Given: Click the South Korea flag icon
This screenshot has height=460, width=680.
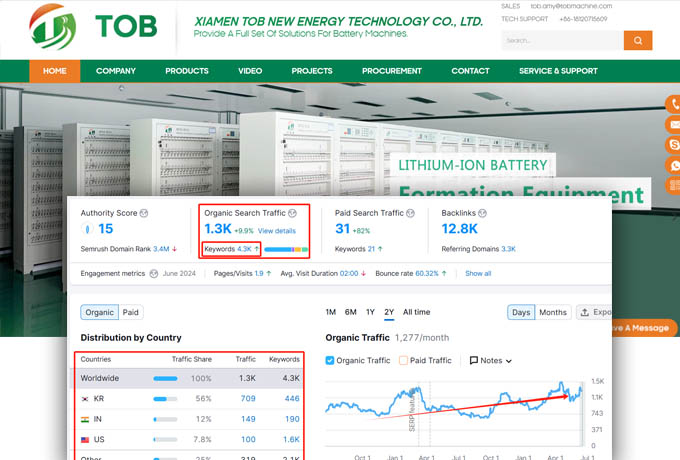Looking at the screenshot, I should (85, 398).
